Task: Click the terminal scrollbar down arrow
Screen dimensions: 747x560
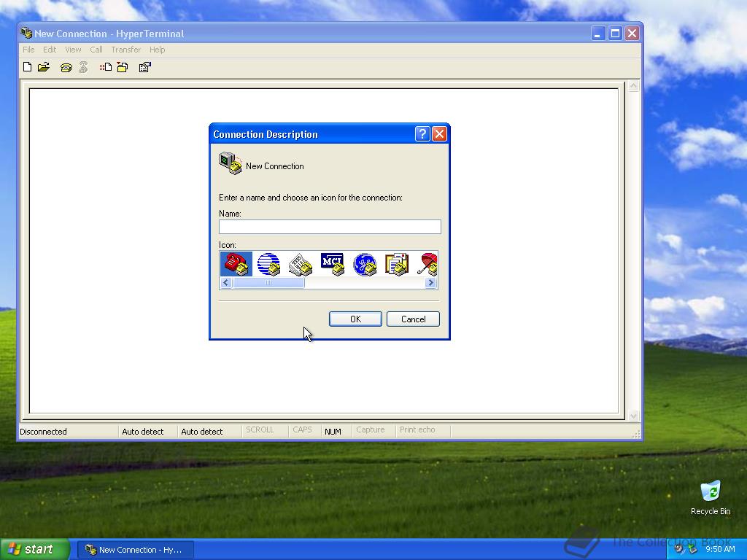Action: (633, 416)
